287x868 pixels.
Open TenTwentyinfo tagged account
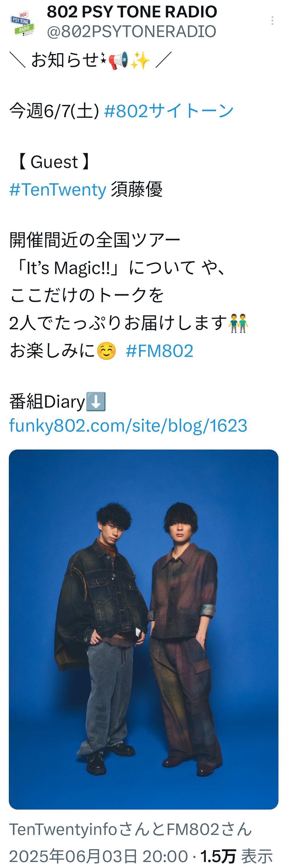(63, 829)
